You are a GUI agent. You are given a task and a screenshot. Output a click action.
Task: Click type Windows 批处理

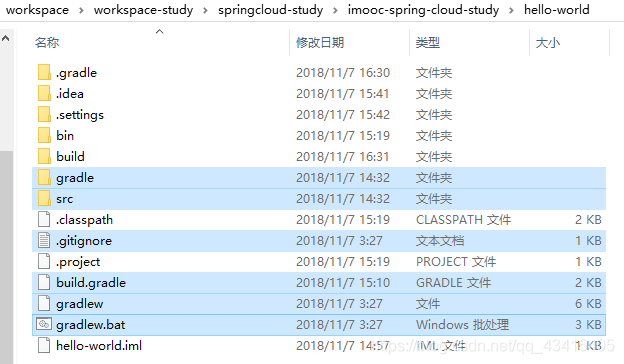coord(462,325)
